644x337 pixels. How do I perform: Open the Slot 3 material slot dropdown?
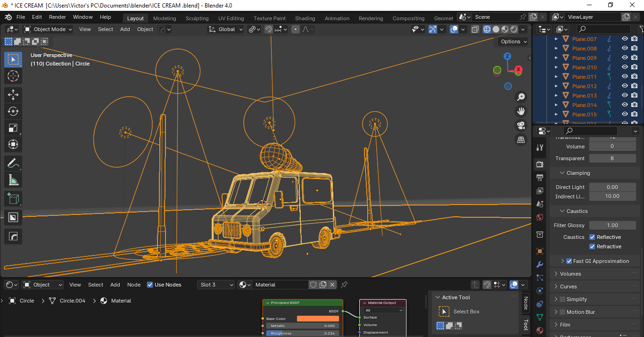pyautogui.click(x=216, y=285)
